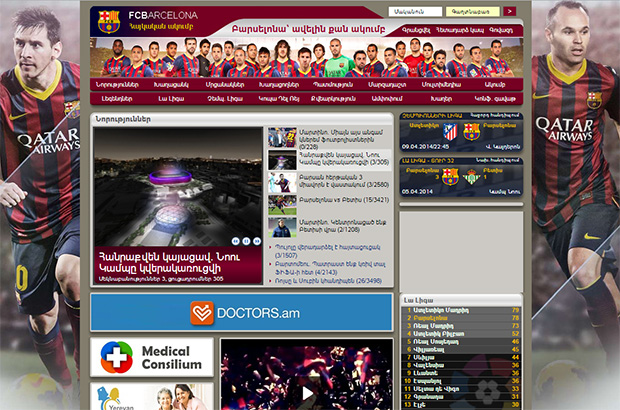Submit login with the arrow button
Image resolution: width=620 pixels, height=410 pixels.
[510, 11]
